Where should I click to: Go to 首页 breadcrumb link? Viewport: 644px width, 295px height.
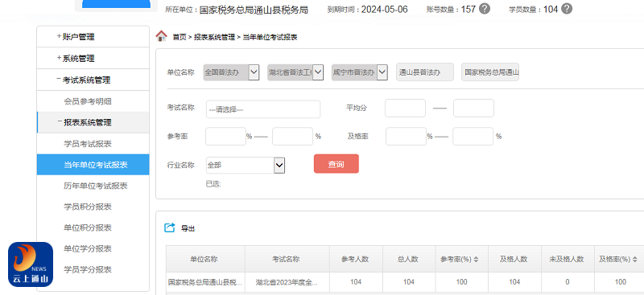pos(179,37)
